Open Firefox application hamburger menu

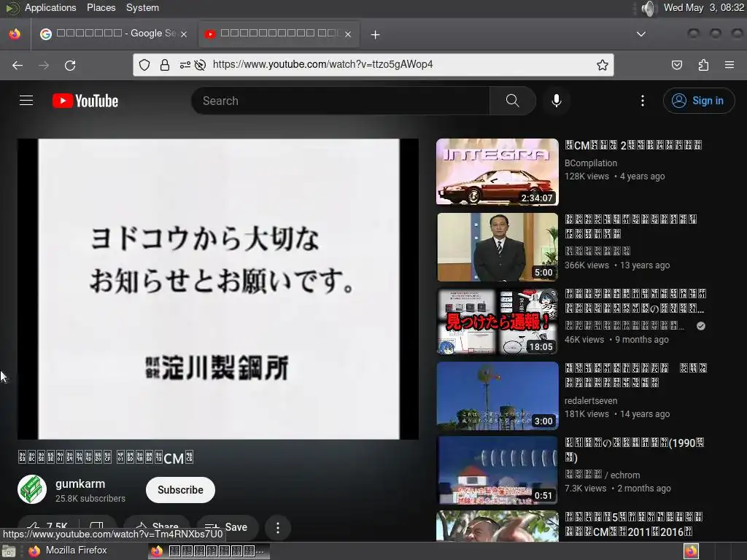coord(729,65)
